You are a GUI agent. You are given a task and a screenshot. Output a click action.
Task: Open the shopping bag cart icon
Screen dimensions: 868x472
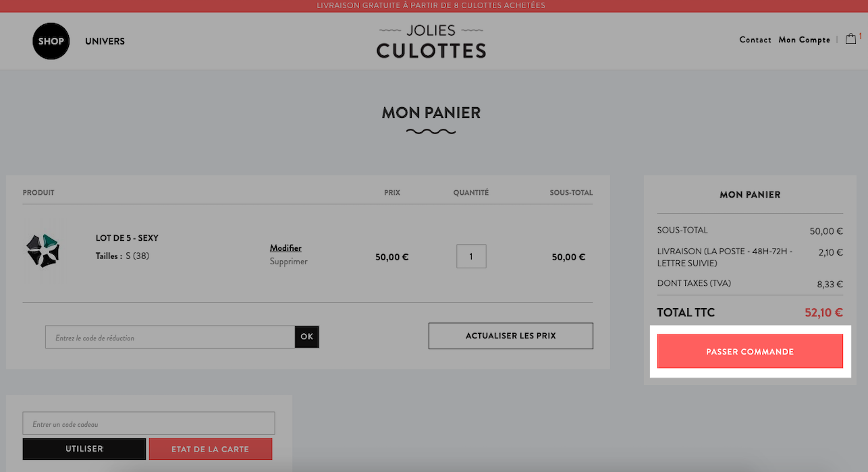[851, 39]
